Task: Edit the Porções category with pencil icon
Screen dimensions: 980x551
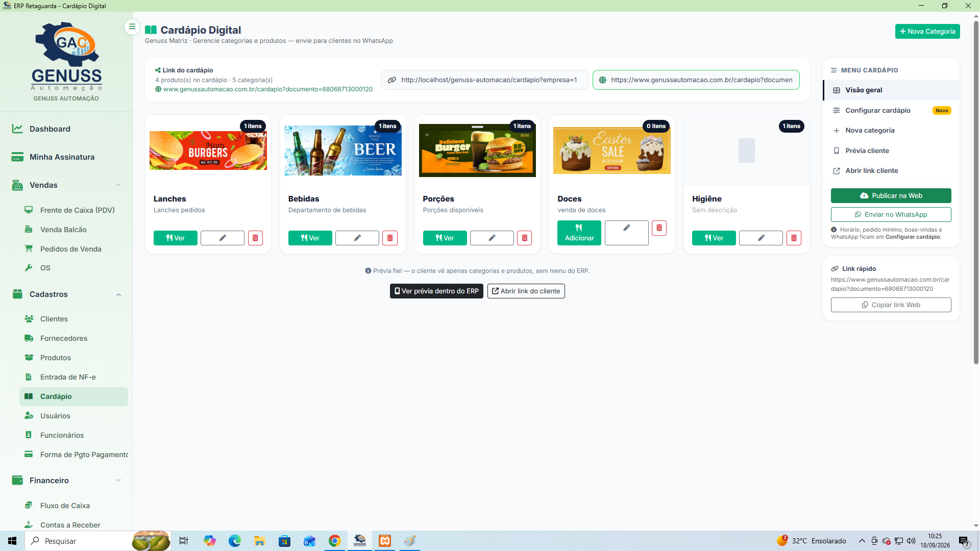Action: pyautogui.click(x=492, y=238)
